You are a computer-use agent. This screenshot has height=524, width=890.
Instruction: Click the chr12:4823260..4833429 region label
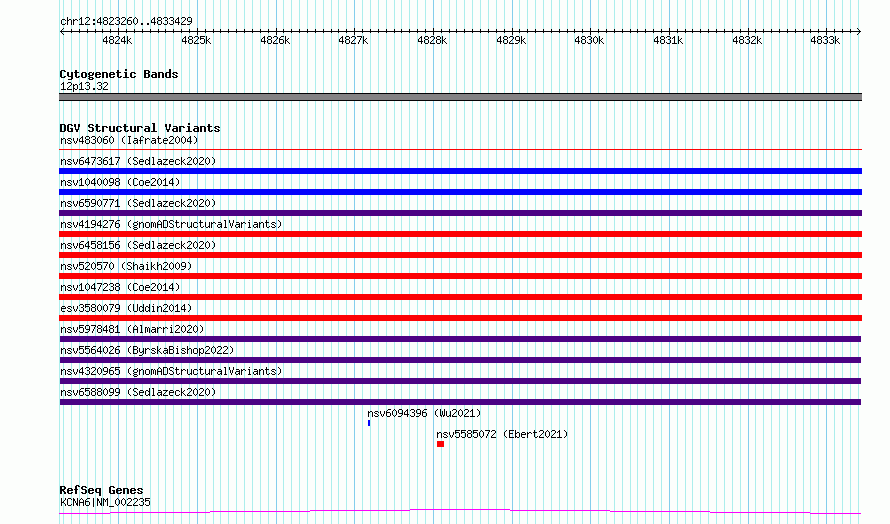pos(126,21)
